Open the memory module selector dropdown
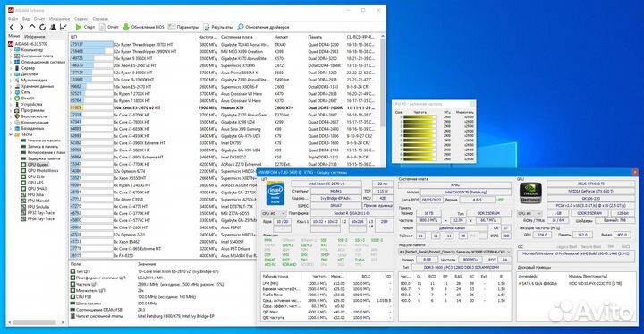Viewport: 644px width, 334px height. pyautogui.click(x=455, y=252)
